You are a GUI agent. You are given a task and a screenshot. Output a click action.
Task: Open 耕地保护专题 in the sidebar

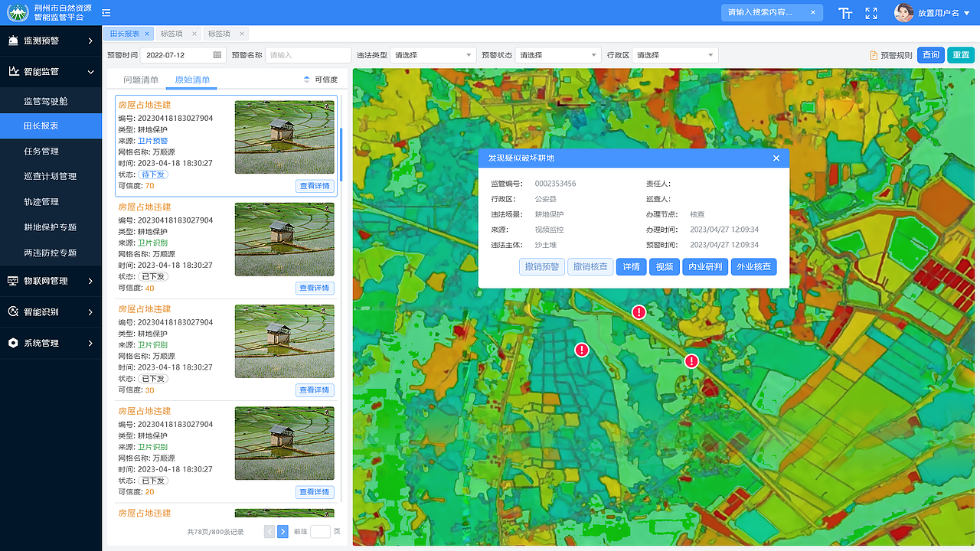click(x=51, y=227)
